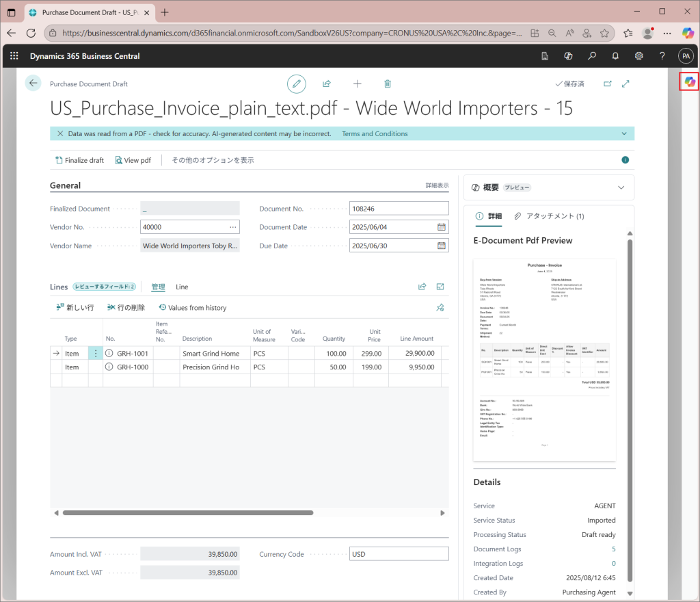Click the browser address bar URL
The width and height of the screenshot is (700, 602).
point(292,33)
